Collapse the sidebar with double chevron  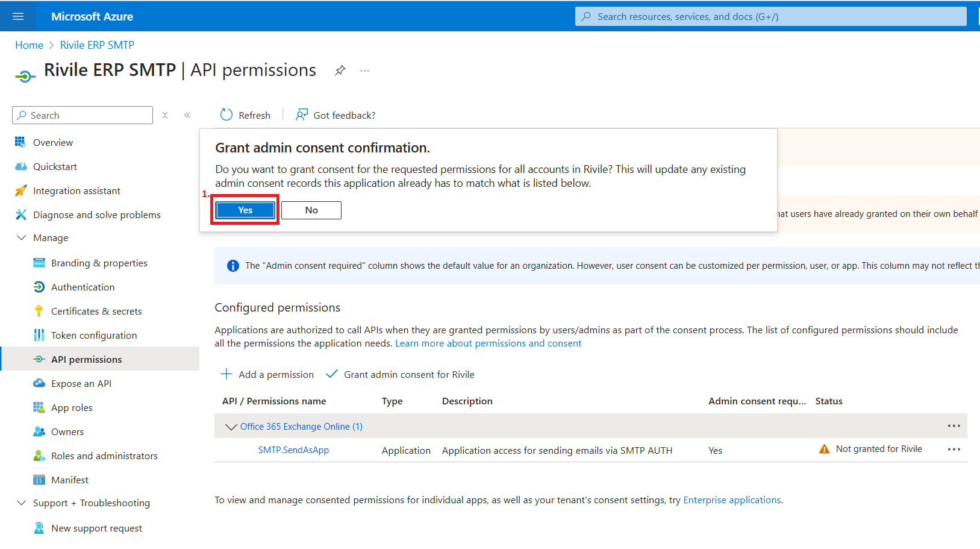187,115
